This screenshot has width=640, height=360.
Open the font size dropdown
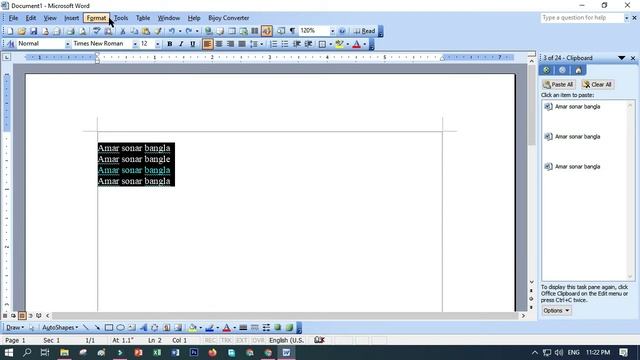point(158,44)
